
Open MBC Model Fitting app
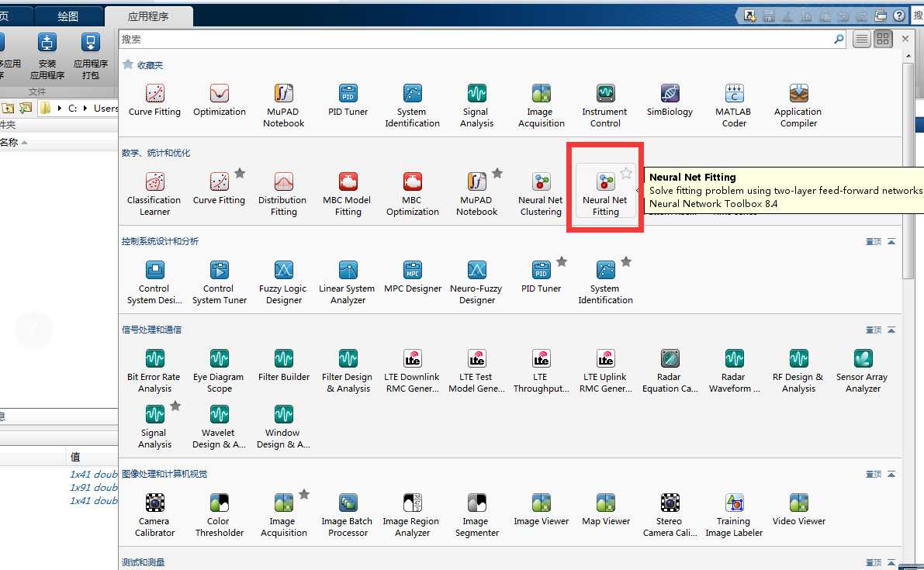click(348, 195)
